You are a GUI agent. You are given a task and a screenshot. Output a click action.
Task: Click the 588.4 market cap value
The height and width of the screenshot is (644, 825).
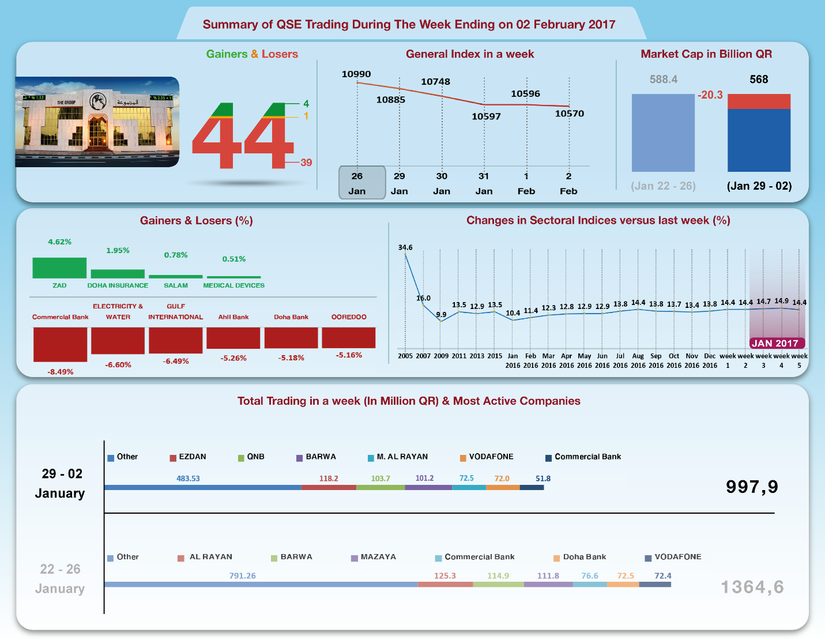(x=664, y=80)
